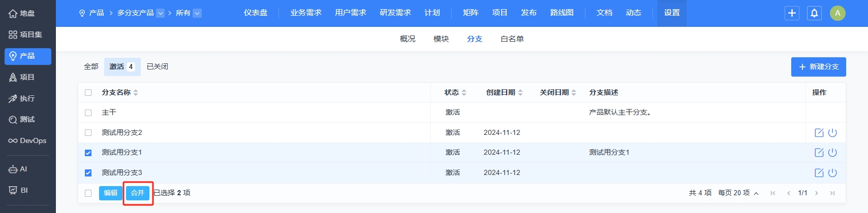Sort by 关闭日期 column
Screen dimensions: 868x213
tap(558, 93)
